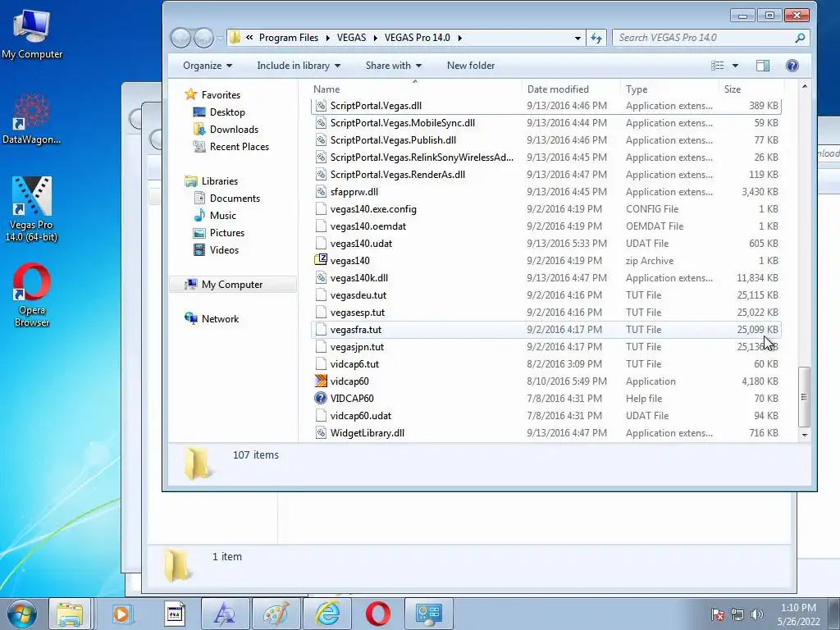Sort by Size column header

(x=751, y=89)
